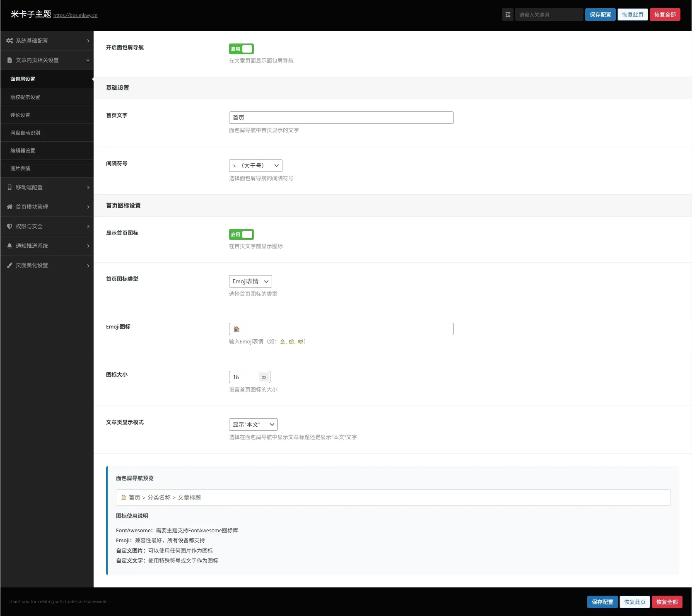Click the paintbrush icon beside 页面美化设置
The image size is (692, 616).
pos(10,265)
